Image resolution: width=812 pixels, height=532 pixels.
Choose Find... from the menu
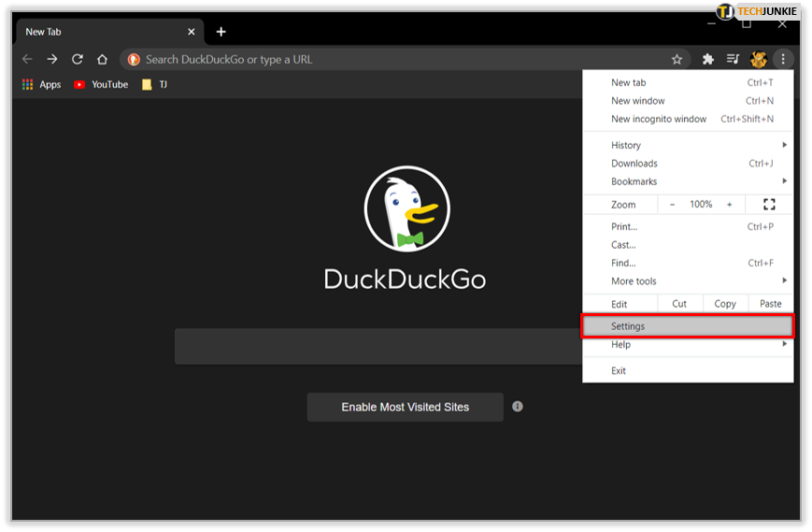pos(688,263)
